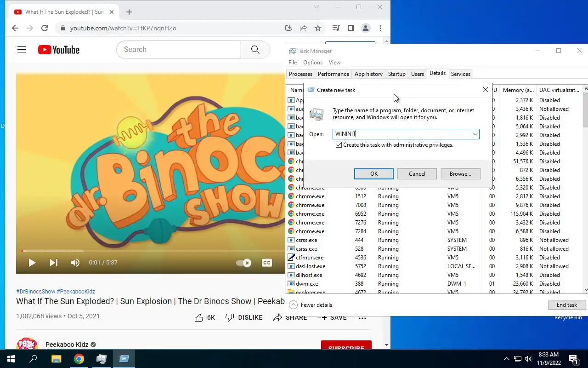
Task: Switch to App history tab
Action: [x=368, y=74]
